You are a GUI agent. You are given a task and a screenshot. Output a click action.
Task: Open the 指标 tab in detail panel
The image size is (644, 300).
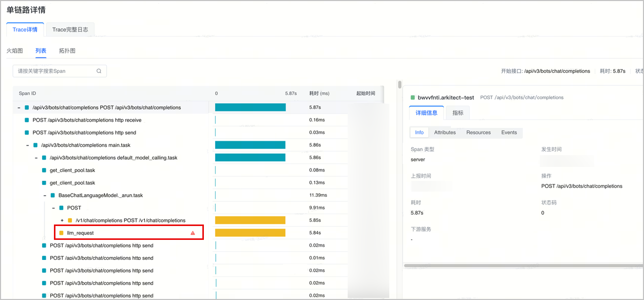click(x=458, y=113)
